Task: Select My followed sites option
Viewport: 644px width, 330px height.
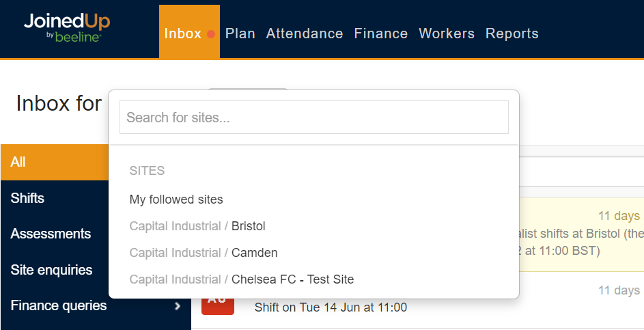Action: point(176,200)
